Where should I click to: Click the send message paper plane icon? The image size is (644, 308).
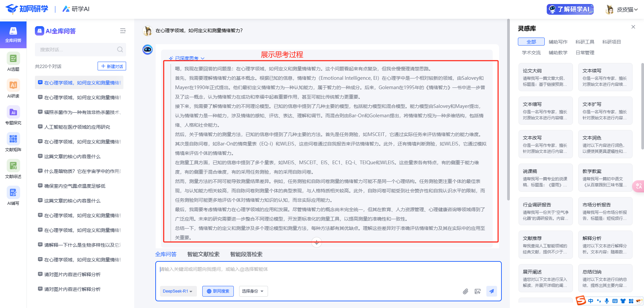pos(491,291)
